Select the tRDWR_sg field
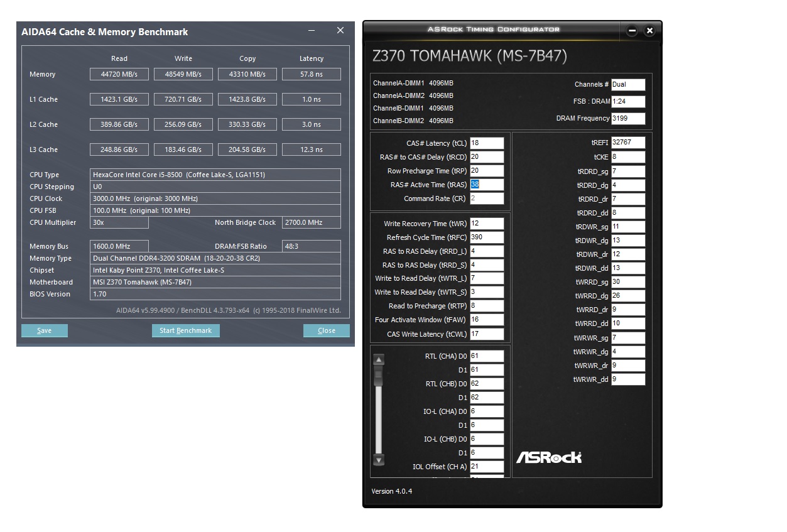The image size is (787, 532). [628, 227]
